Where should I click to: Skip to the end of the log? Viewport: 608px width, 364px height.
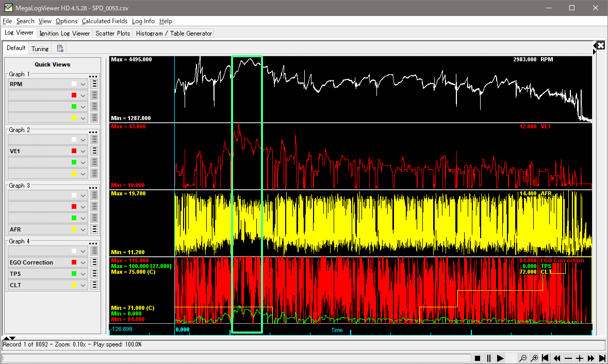(602, 358)
